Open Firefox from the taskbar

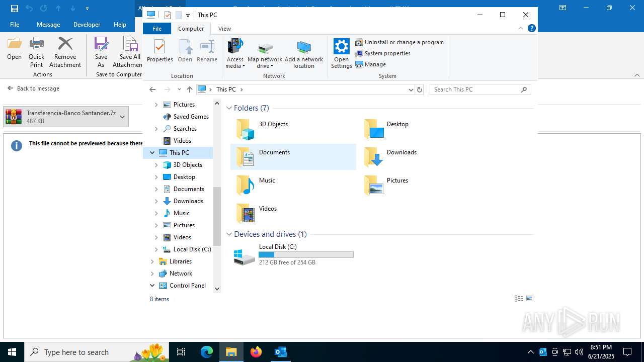point(256,352)
